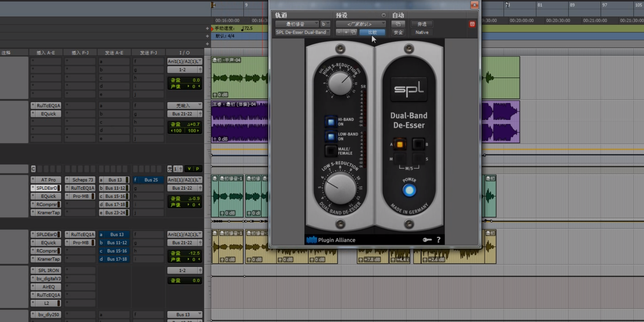644x322 pixels.
Task: Toggle the LOW-BAND ON switch
Action: point(331,136)
